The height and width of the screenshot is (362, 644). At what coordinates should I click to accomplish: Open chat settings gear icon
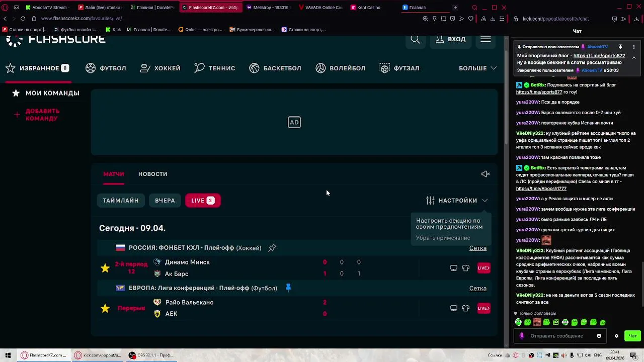(616, 336)
